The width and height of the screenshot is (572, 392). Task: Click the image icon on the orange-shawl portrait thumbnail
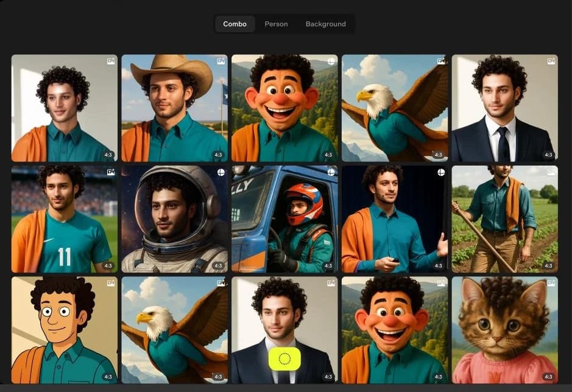(111, 61)
